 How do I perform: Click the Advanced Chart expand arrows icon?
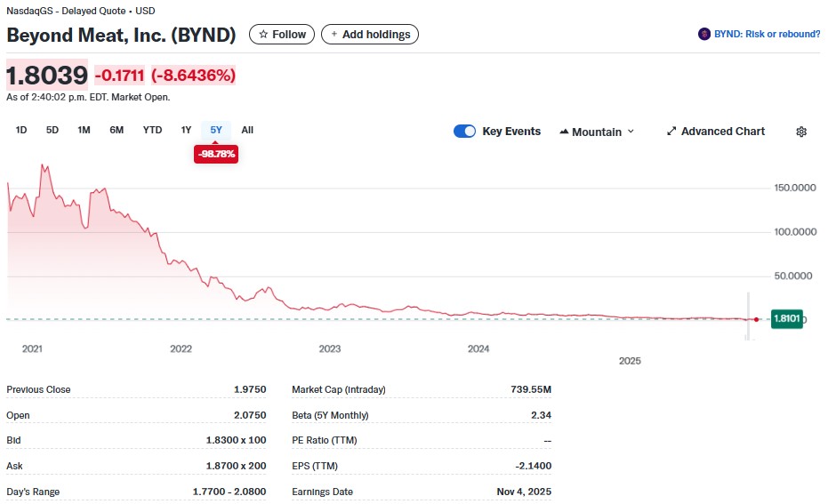(671, 132)
